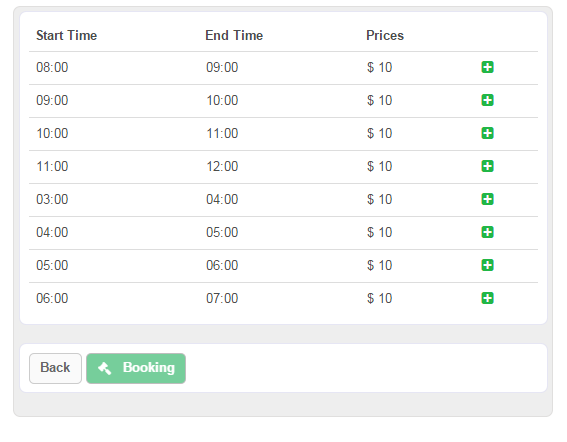Add the 11:00 to 12:00 time slot
The height and width of the screenshot is (442, 567).
click(x=487, y=166)
